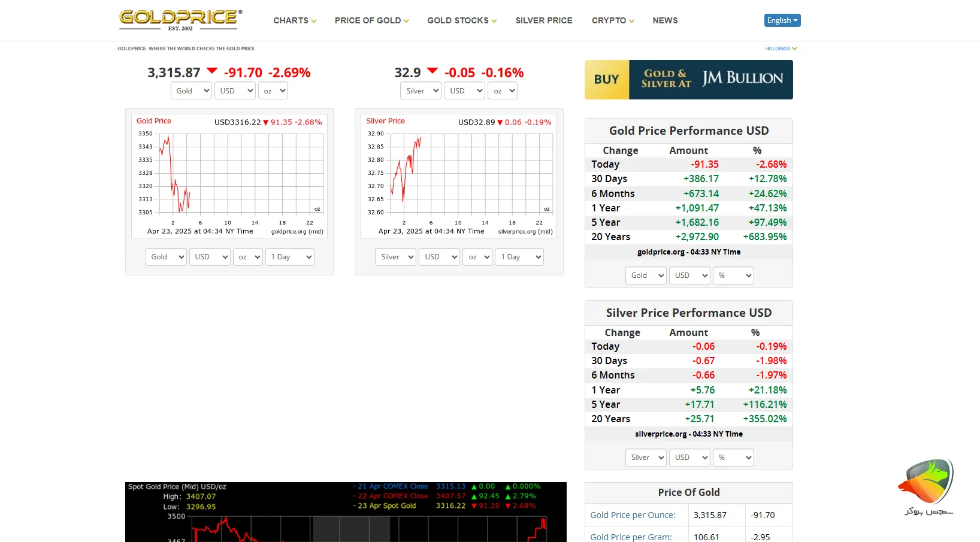Viewport: 980px width, 542px height.
Task: Click the GoldPrice logo
Action: coord(180,20)
